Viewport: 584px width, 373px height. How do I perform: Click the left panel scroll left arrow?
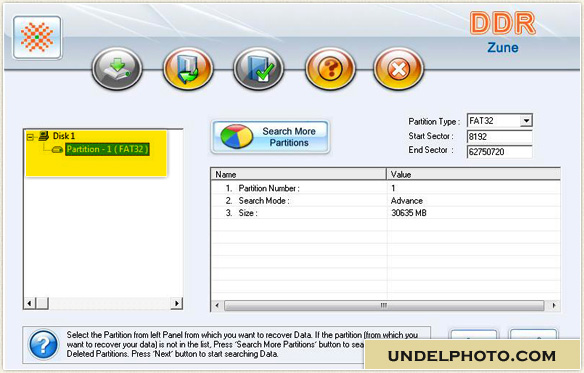click(29, 303)
